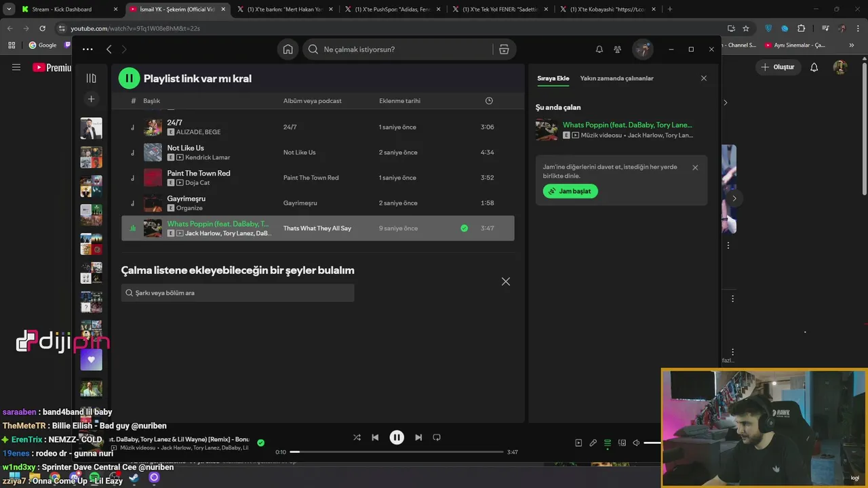The height and width of the screenshot is (488, 868).
Task: Toggle Now Playing view icon
Action: [x=578, y=443]
